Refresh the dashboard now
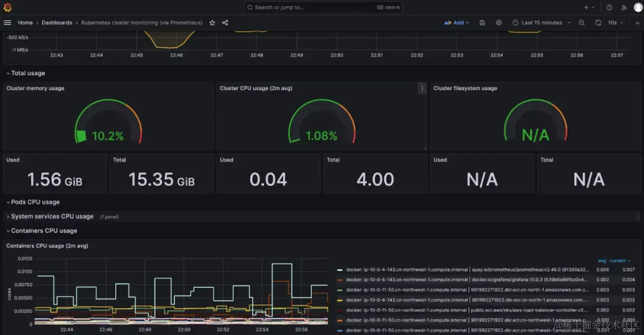Viewport: 644px width, 335px height. coord(598,23)
